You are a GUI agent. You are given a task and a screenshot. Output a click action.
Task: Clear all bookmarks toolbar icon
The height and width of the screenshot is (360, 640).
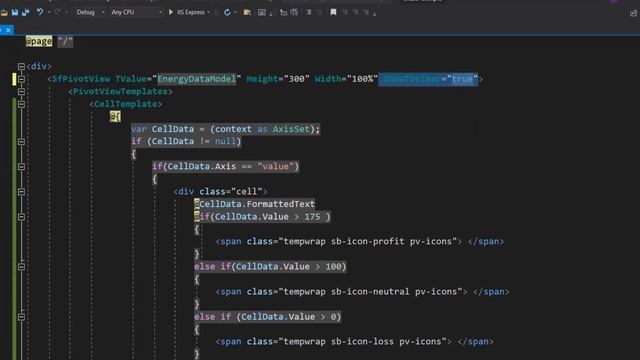click(366, 12)
